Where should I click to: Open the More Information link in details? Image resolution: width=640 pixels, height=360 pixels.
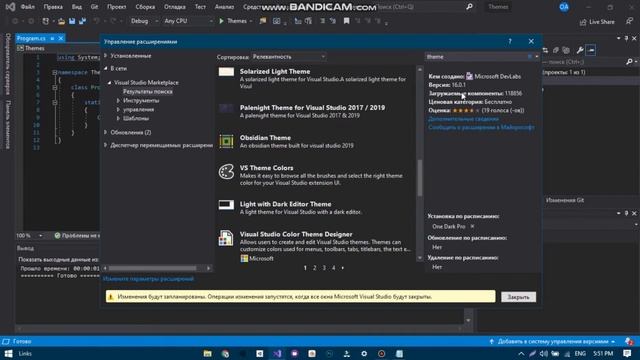(463, 119)
